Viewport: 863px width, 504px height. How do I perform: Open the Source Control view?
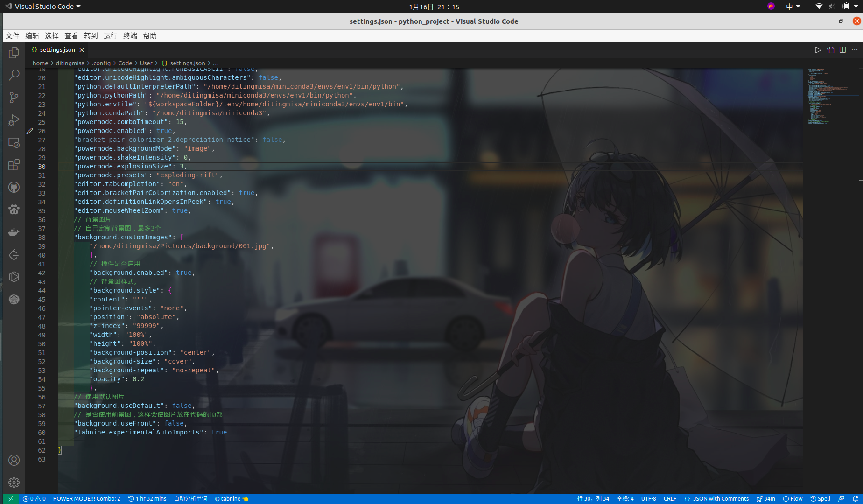point(14,98)
